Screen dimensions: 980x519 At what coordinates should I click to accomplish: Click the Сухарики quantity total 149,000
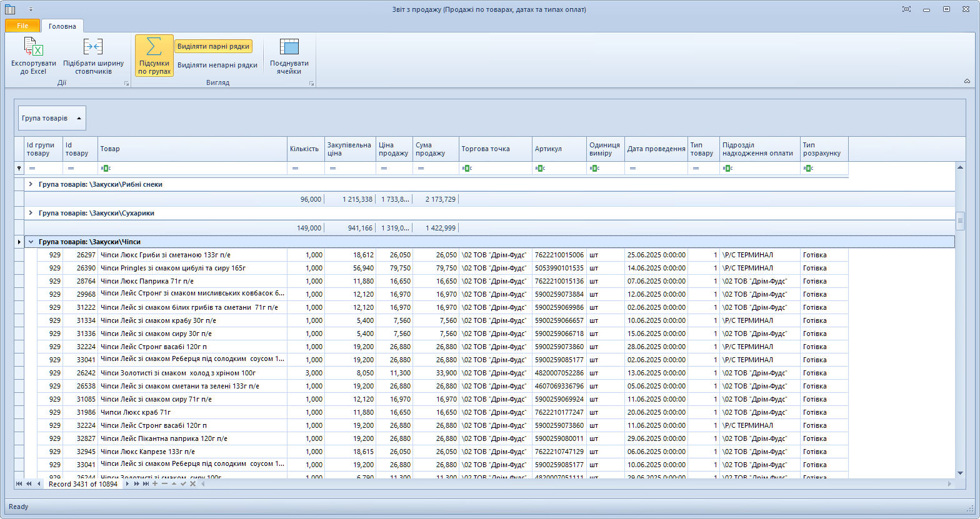pos(309,228)
